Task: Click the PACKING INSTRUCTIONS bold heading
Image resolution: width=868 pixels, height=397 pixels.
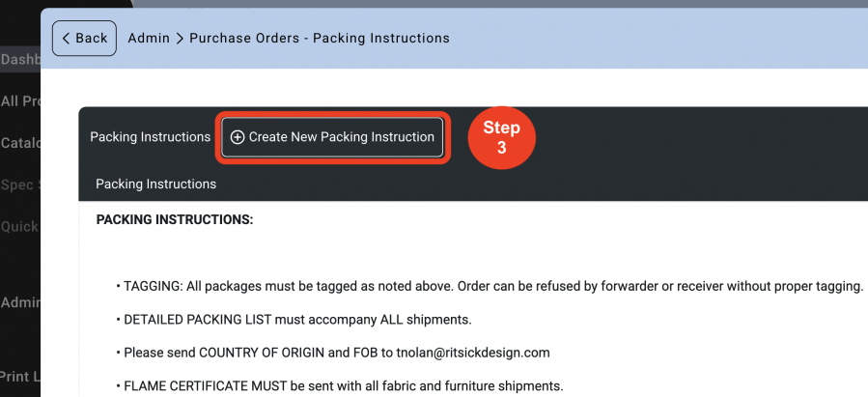Action: [175, 220]
